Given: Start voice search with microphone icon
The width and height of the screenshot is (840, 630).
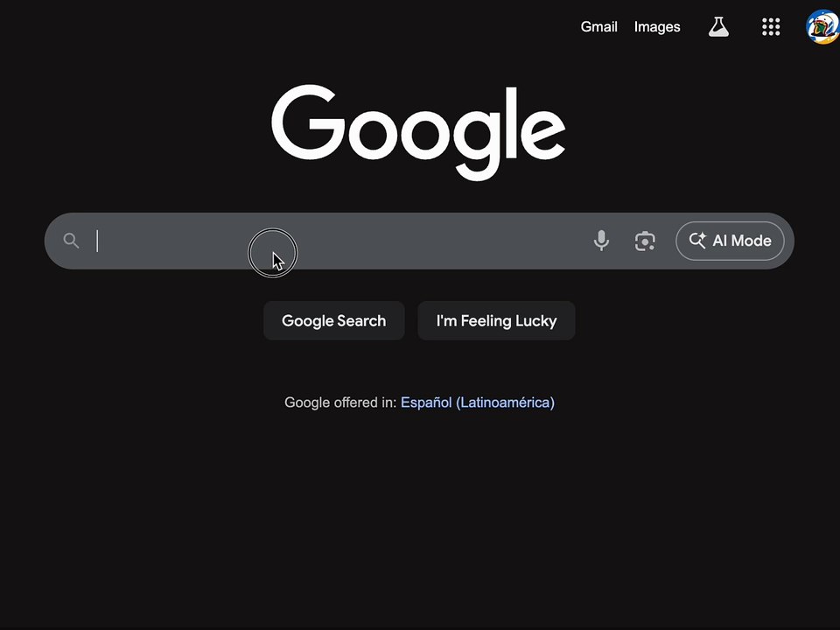Looking at the screenshot, I should click(x=601, y=241).
